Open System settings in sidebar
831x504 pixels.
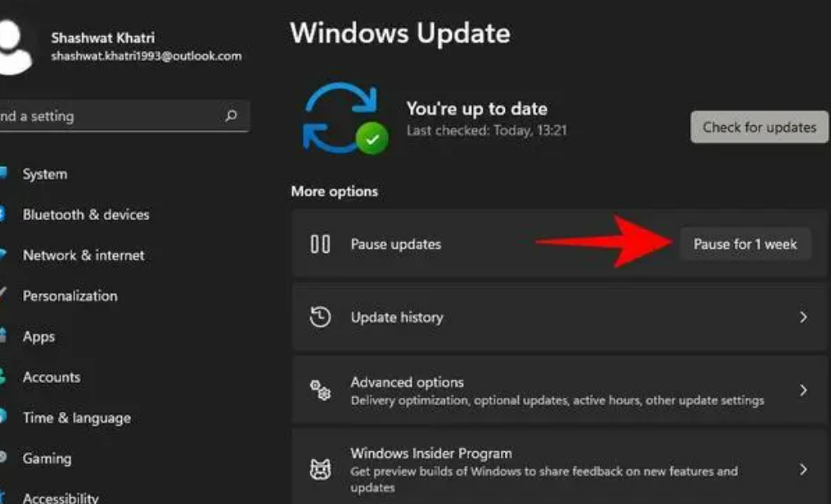coord(45,175)
